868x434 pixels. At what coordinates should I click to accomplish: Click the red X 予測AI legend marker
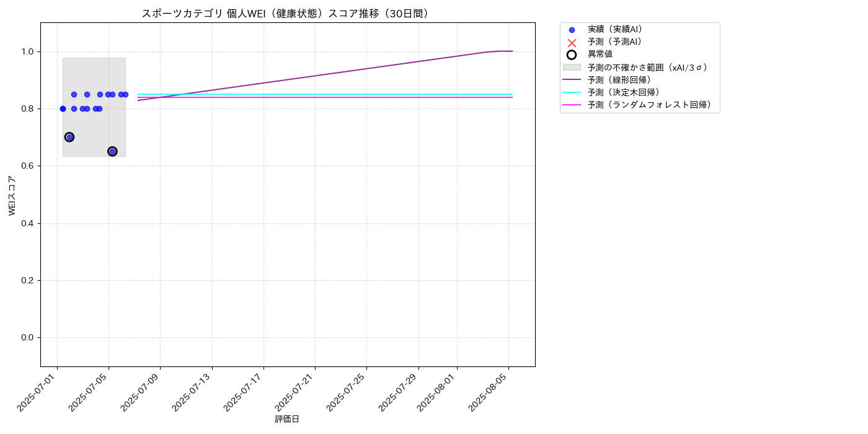coord(572,42)
